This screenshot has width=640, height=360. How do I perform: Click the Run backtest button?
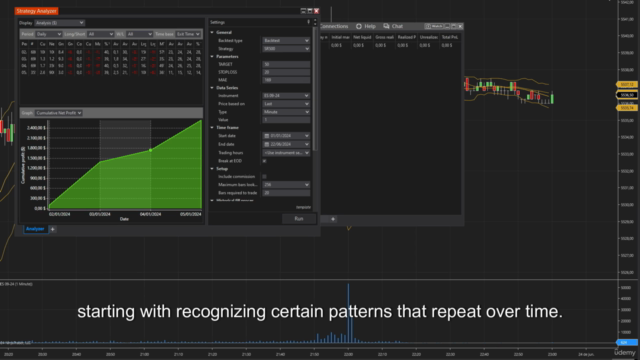pyautogui.click(x=299, y=219)
